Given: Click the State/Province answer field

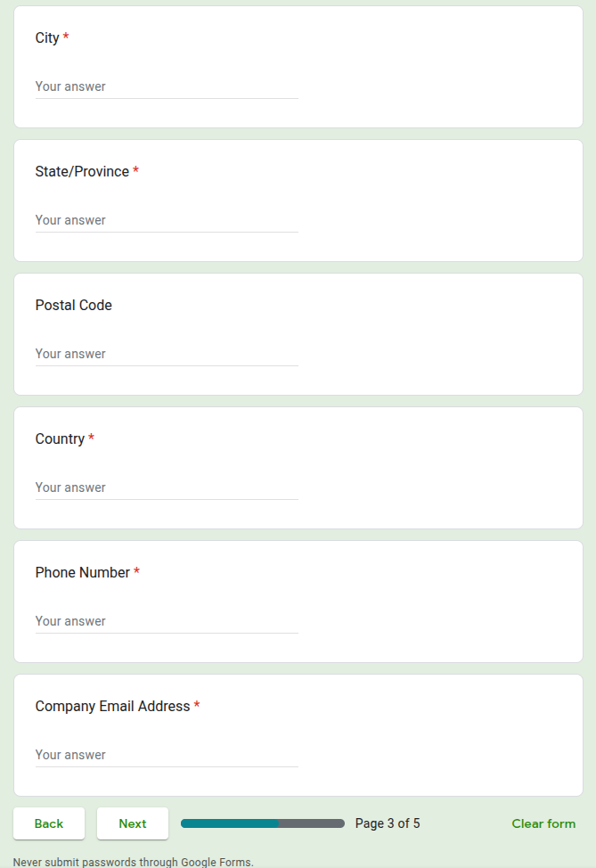Looking at the screenshot, I should coord(166,219).
